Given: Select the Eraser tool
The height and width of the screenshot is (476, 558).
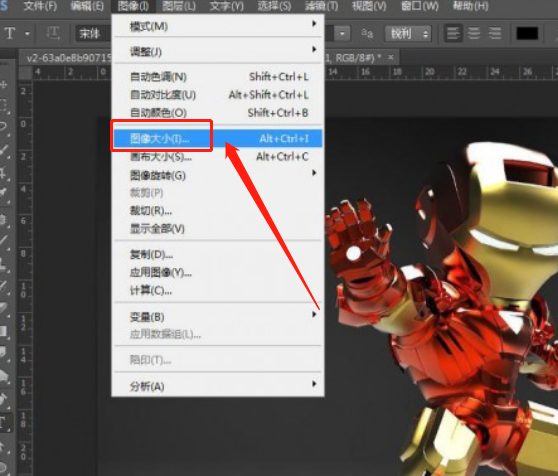Looking at the screenshot, I should [x=5, y=308].
